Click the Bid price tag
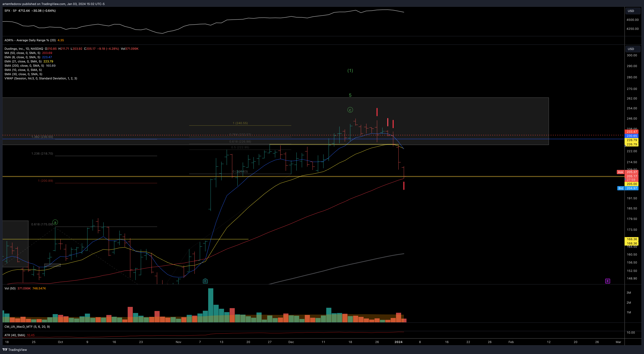This screenshot has height=354, width=644. click(x=621, y=188)
